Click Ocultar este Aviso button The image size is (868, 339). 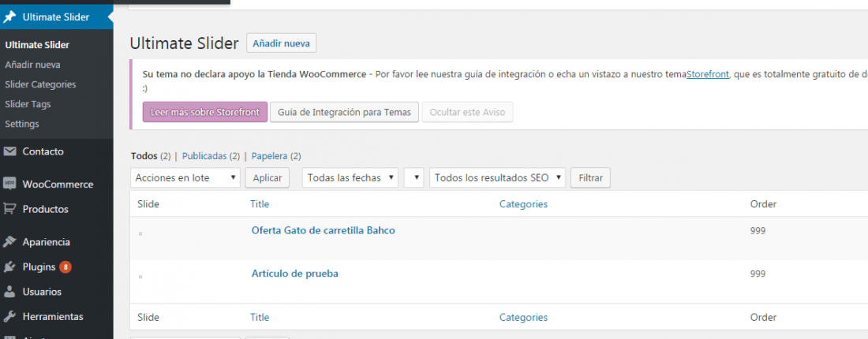click(468, 112)
